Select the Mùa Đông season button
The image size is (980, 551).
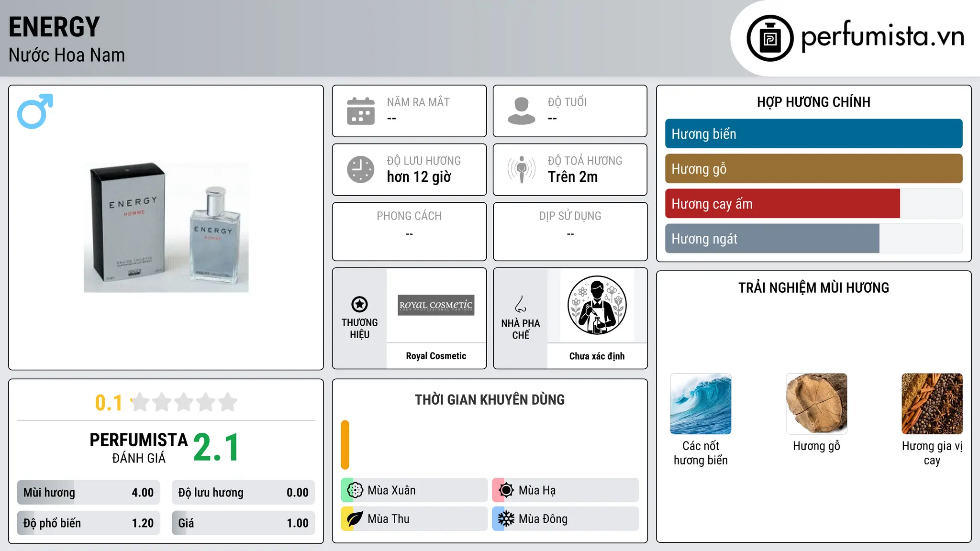(x=565, y=519)
